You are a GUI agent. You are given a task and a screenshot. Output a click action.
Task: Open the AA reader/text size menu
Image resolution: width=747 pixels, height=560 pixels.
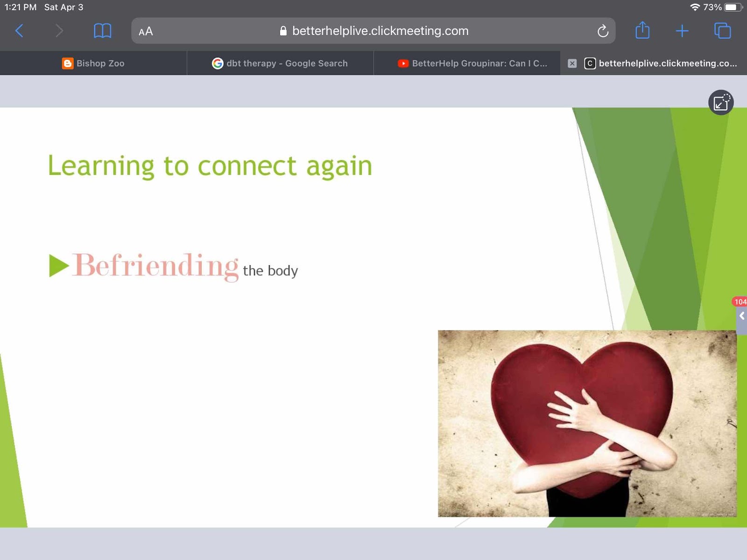point(146,31)
